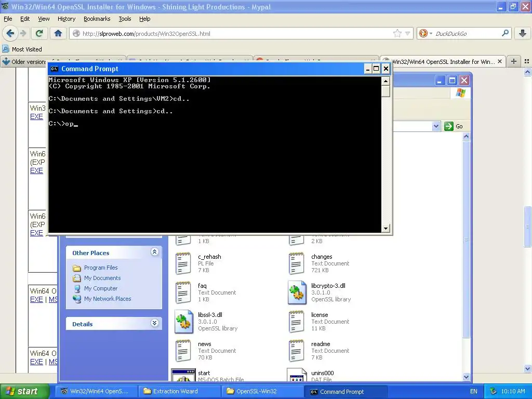Open the File menu
Image resolution: width=532 pixels, height=399 pixels.
(8, 19)
